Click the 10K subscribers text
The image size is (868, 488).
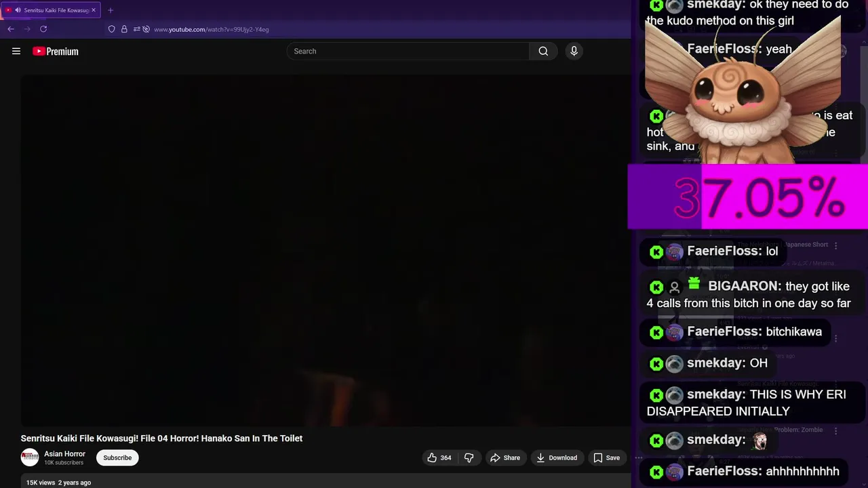tap(64, 463)
